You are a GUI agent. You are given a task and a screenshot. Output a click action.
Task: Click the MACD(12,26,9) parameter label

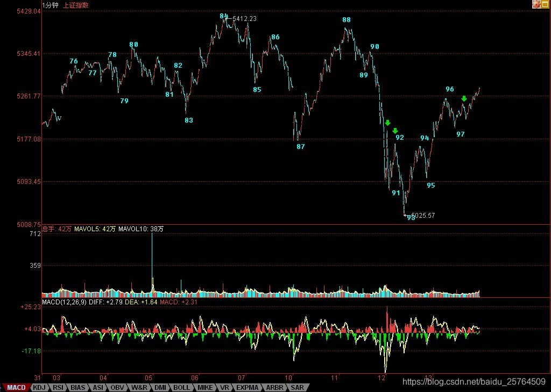[x=65, y=302]
